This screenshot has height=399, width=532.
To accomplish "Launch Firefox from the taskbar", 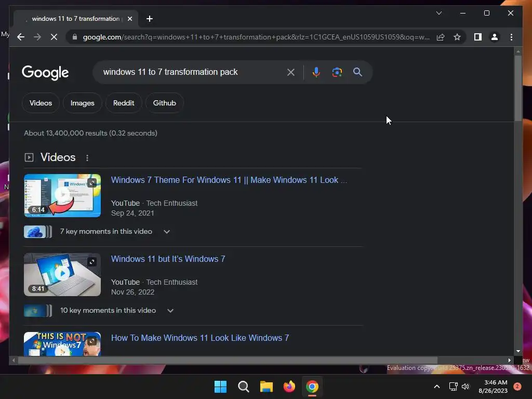I will [289, 387].
